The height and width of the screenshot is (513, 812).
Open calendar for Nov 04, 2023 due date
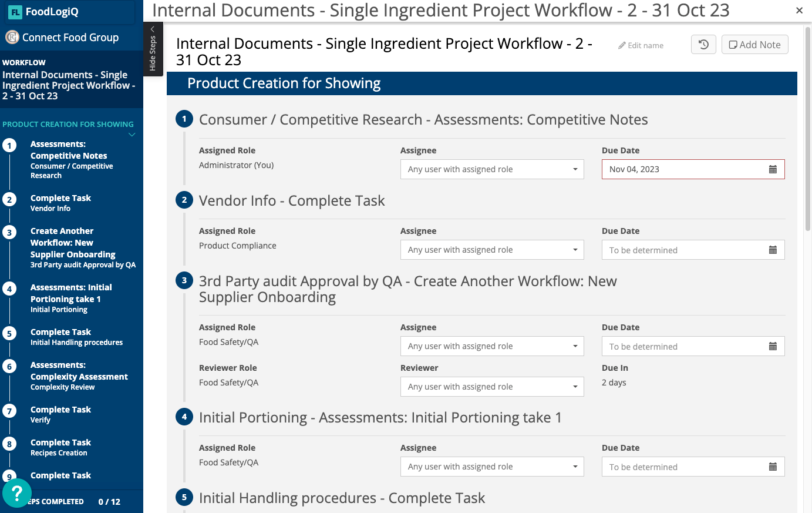(x=773, y=169)
